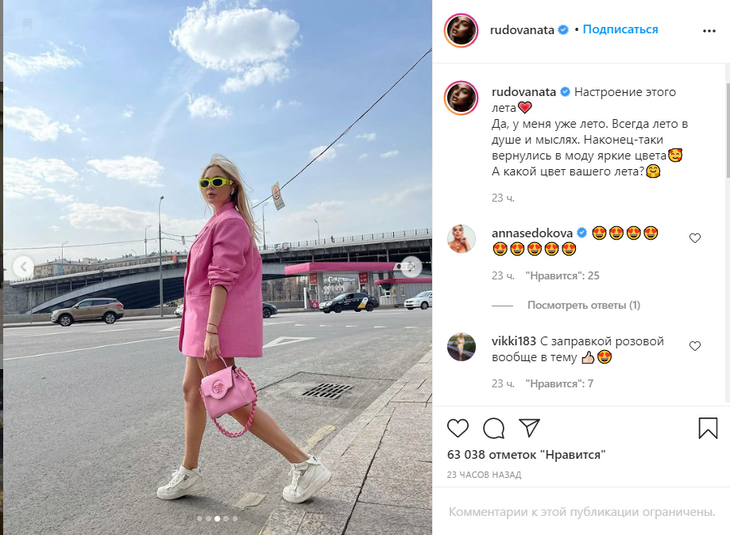Go to the next photo in the carousel
Image resolution: width=730 pixels, height=535 pixels.
pyautogui.click(x=412, y=267)
